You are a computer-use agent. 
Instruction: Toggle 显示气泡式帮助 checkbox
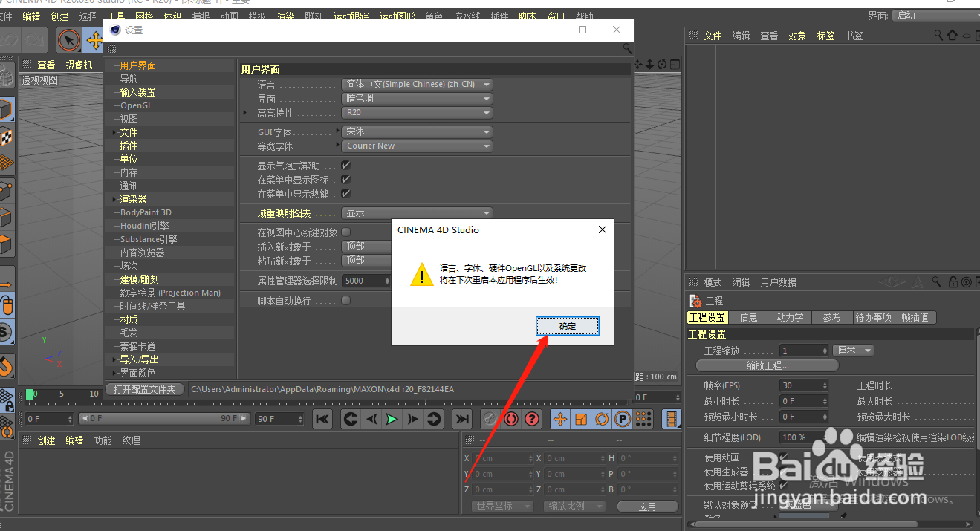point(345,166)
